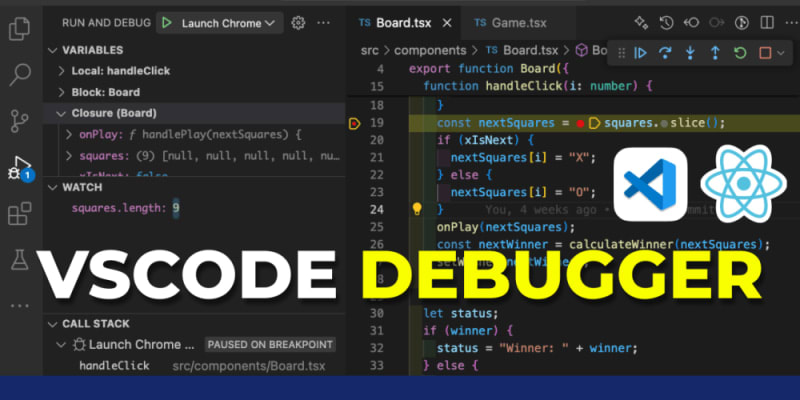Collapse the Closure (Board) scope
Screen dimensions: 800x400
coord(50,114)
